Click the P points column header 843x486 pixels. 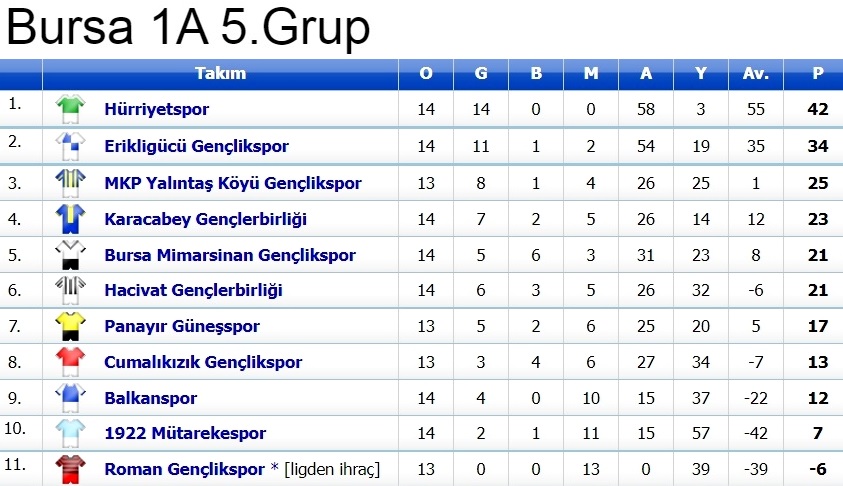coord(818,73)
